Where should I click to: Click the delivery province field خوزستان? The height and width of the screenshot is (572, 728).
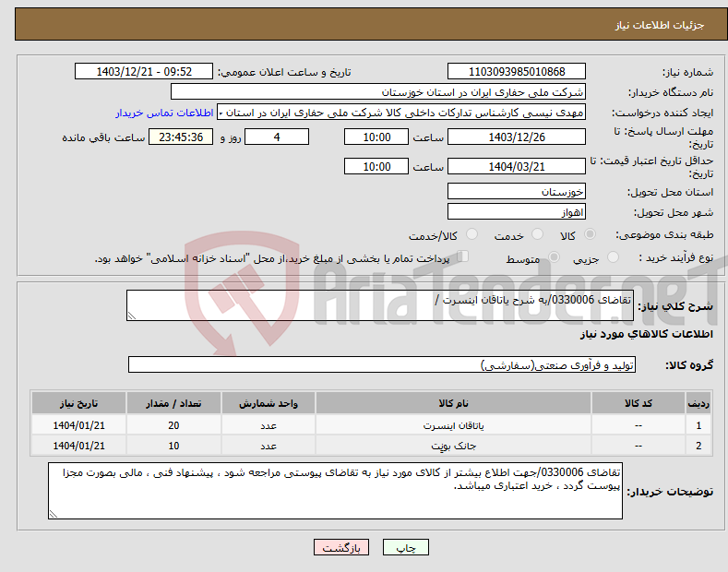(x=517, y=191)
